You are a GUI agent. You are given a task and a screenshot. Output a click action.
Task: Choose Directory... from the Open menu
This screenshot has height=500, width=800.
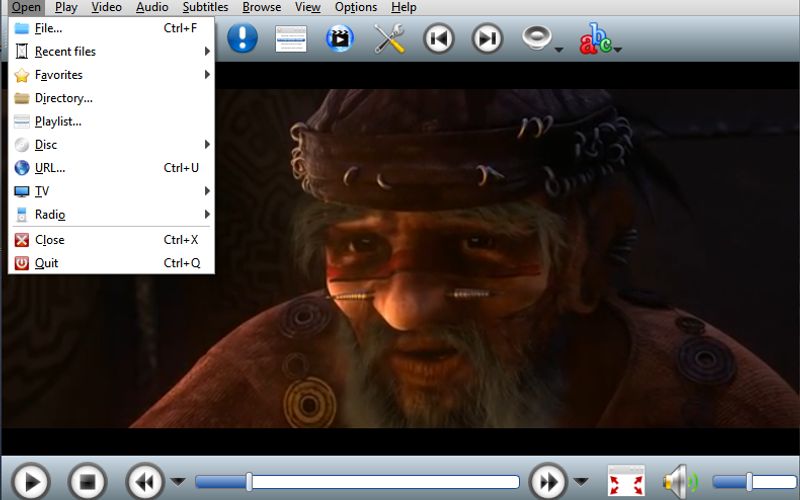click(111, 98)
